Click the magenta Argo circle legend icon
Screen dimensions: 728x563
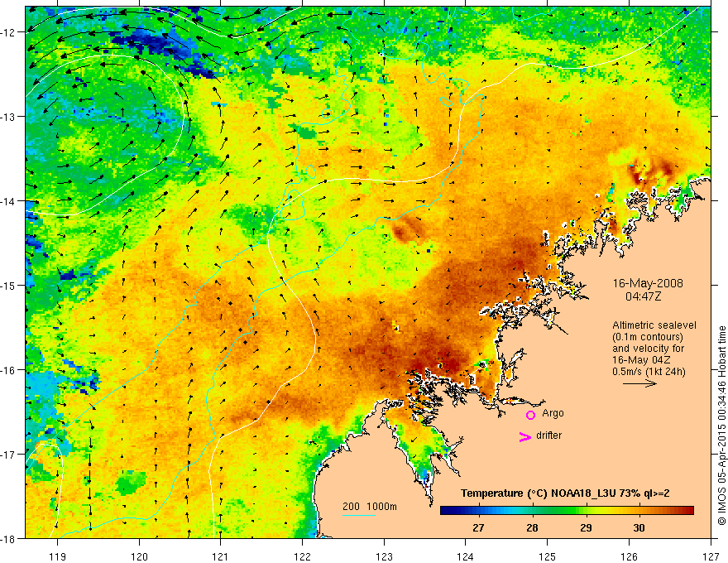530,415
